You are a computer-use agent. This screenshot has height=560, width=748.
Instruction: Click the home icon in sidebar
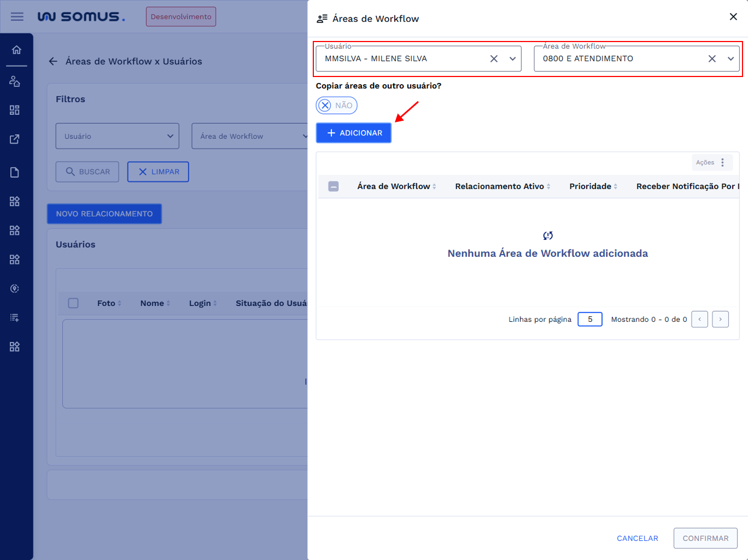click(x=16, y=50)
